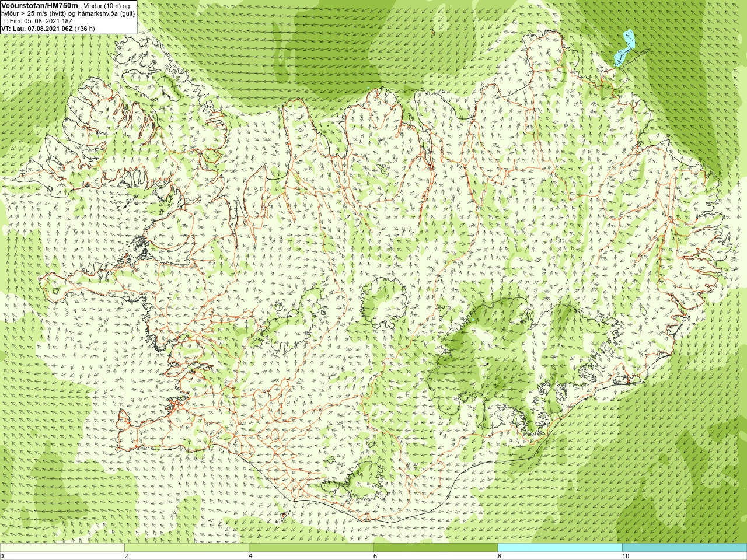Click the legend label '2'
The width and height of the screenshot is (747, 560).
pos(126,556)
